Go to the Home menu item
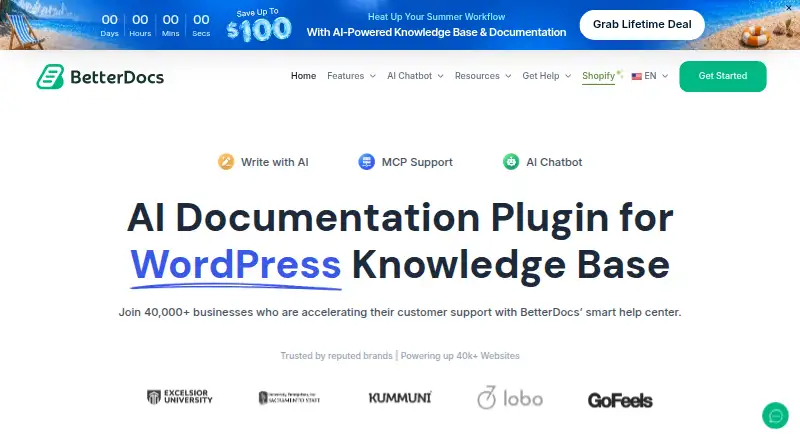The width and height of the screenshot is (800, 440). [x=304, y=76]
